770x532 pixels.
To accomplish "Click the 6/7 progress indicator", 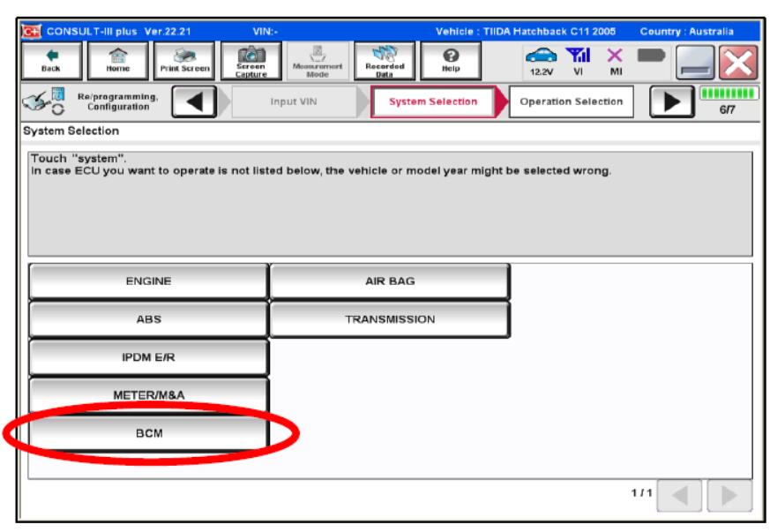I will tap(729, 101).
